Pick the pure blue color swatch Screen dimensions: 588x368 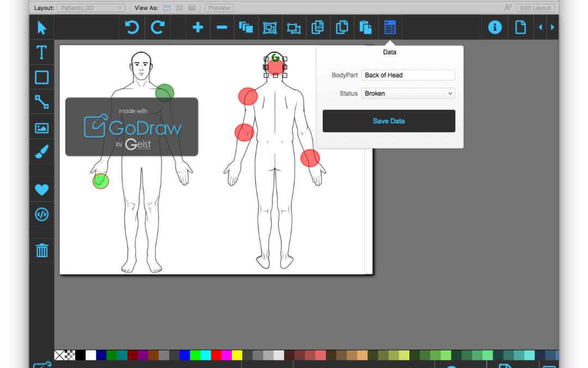(185, 355)
